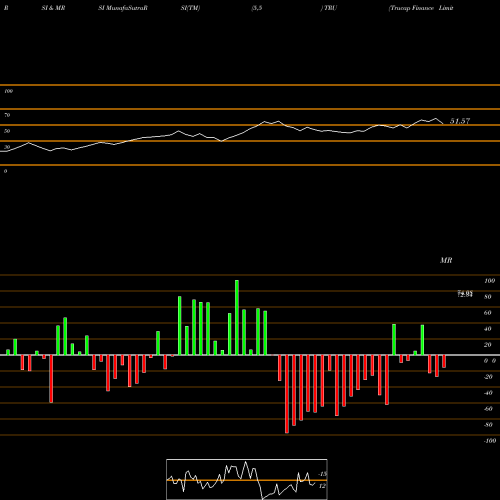Click the 100 label on the left RSI axis

pos(8,91)
